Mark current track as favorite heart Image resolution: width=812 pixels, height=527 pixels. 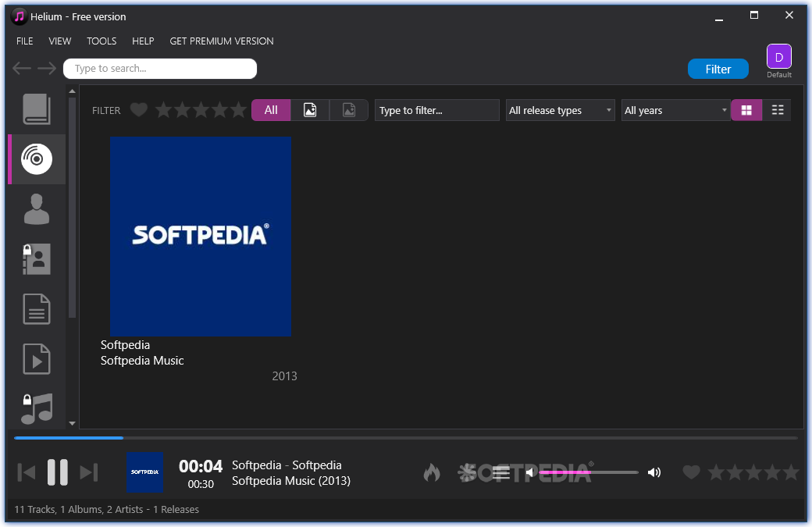point(691,472)
